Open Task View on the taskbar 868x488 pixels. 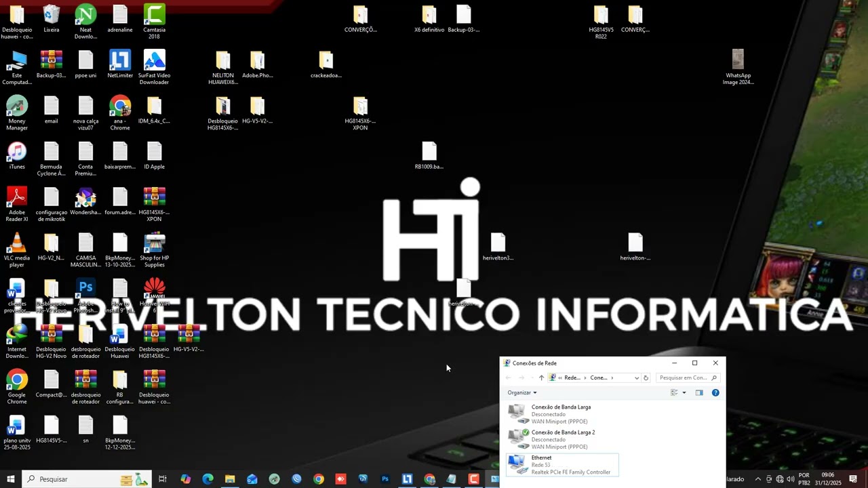click(x=163, y=479)
